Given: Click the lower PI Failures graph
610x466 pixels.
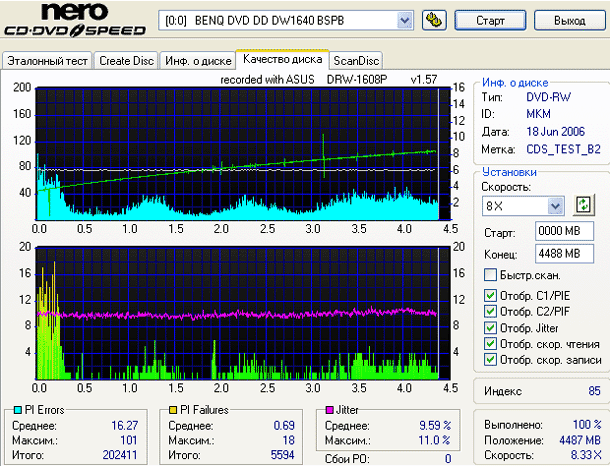Looking at the screenshot, I should [243, 313].
